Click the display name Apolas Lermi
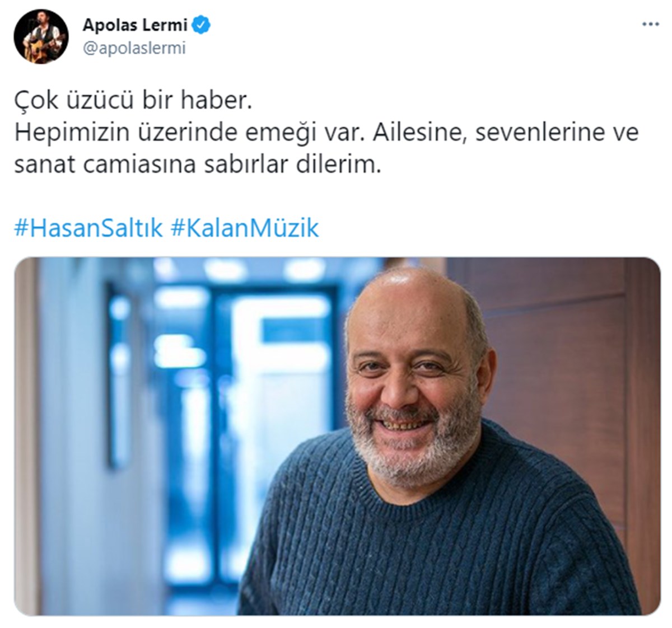 [135, 25]
